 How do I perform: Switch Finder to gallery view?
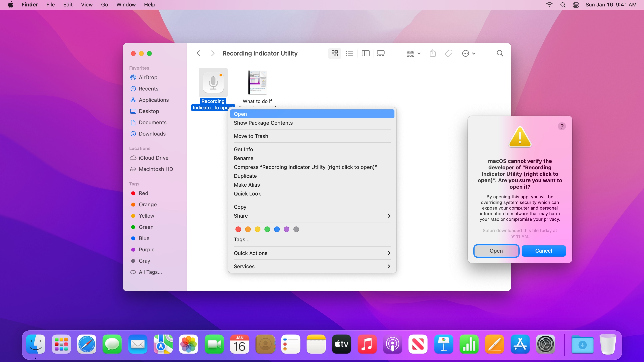[381, 53]
